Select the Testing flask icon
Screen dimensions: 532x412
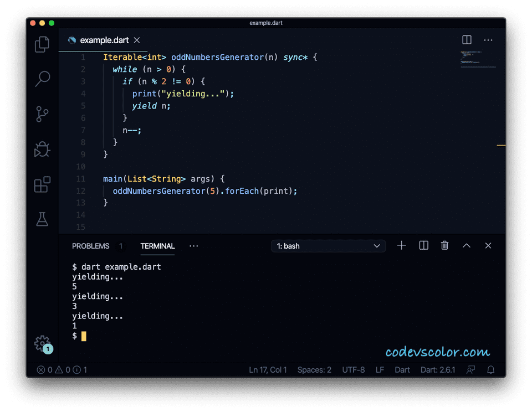[x=42, y=220]
